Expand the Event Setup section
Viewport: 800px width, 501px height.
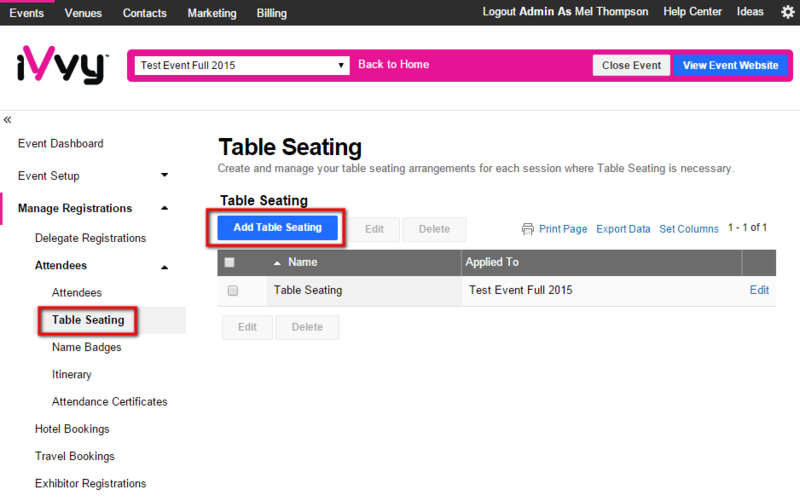pos(164,175)
